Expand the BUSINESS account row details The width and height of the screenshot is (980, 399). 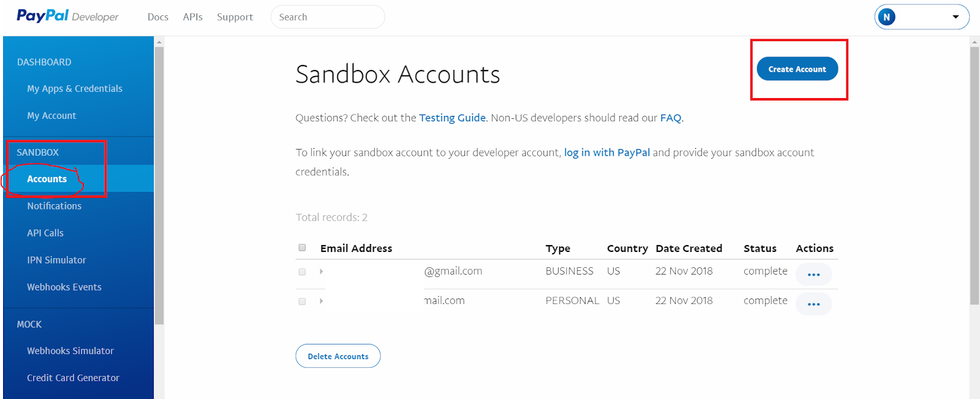tap(321, 272)
